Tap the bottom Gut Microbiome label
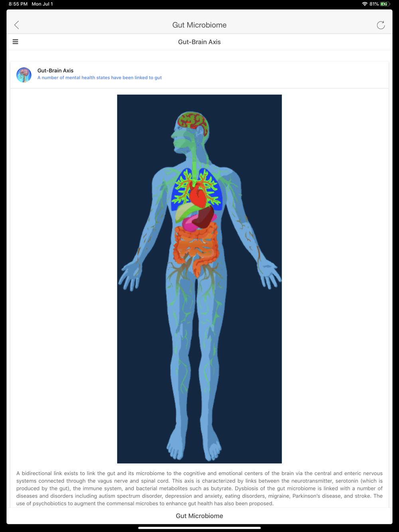 point(199,516)
